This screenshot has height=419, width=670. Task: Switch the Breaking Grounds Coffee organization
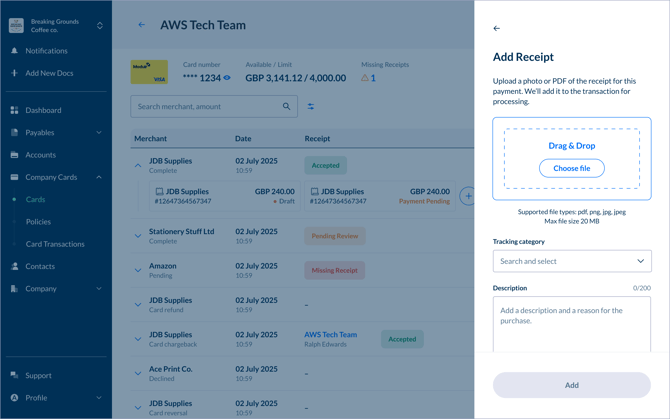click(x=99, y=25)
